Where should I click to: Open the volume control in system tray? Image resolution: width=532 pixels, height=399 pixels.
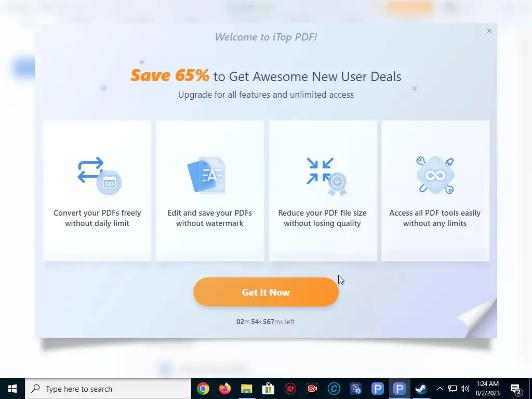click(465, 389)
